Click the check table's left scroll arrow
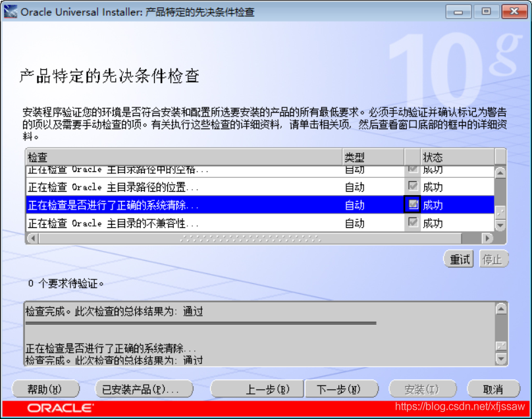 tap(32, 238)
